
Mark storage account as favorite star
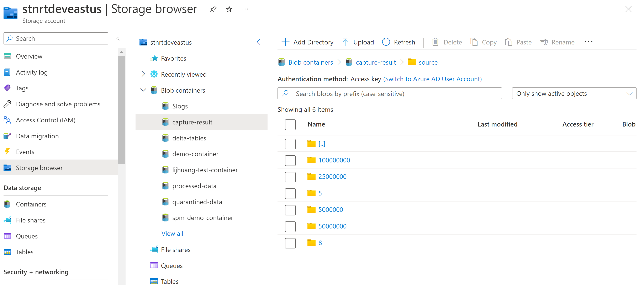229,9
